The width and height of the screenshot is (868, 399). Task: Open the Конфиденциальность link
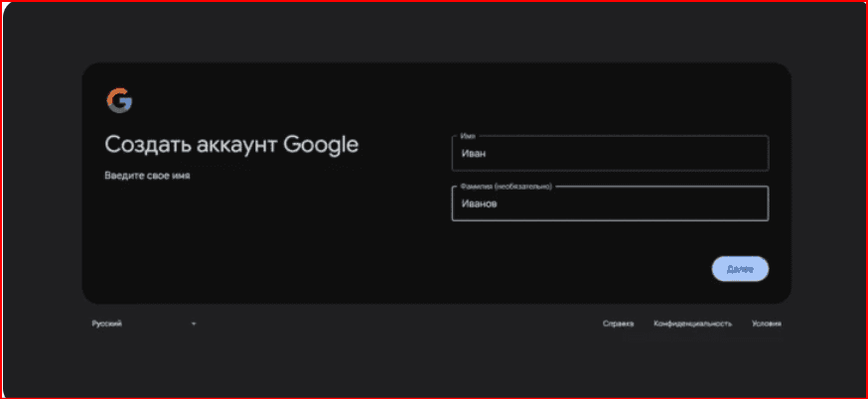tap(692, 324)
